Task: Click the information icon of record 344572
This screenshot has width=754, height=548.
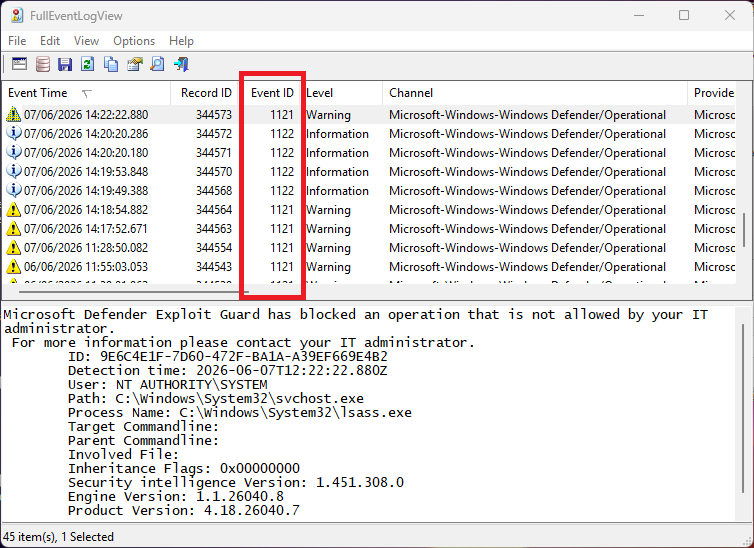Action: click(x=13, y=133)
